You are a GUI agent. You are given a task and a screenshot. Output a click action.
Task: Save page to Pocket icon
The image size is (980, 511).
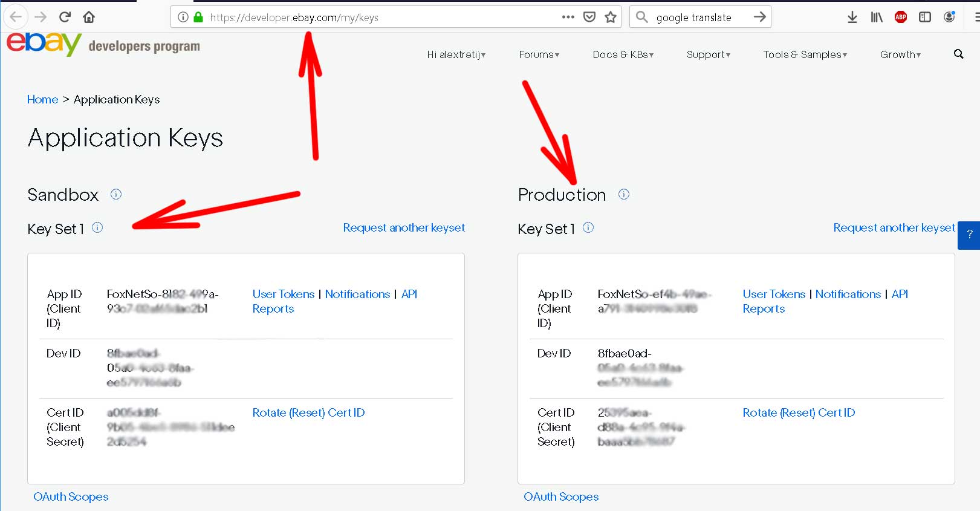coord(589,17)
